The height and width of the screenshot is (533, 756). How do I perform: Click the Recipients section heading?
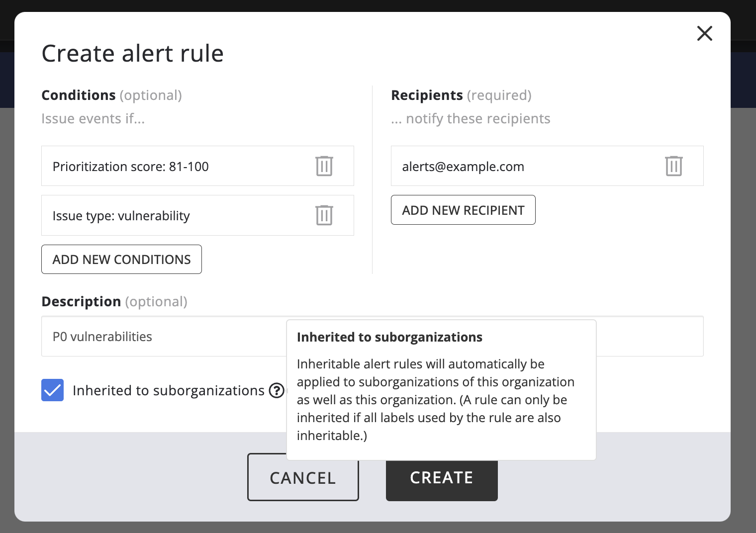pos(427,95)
